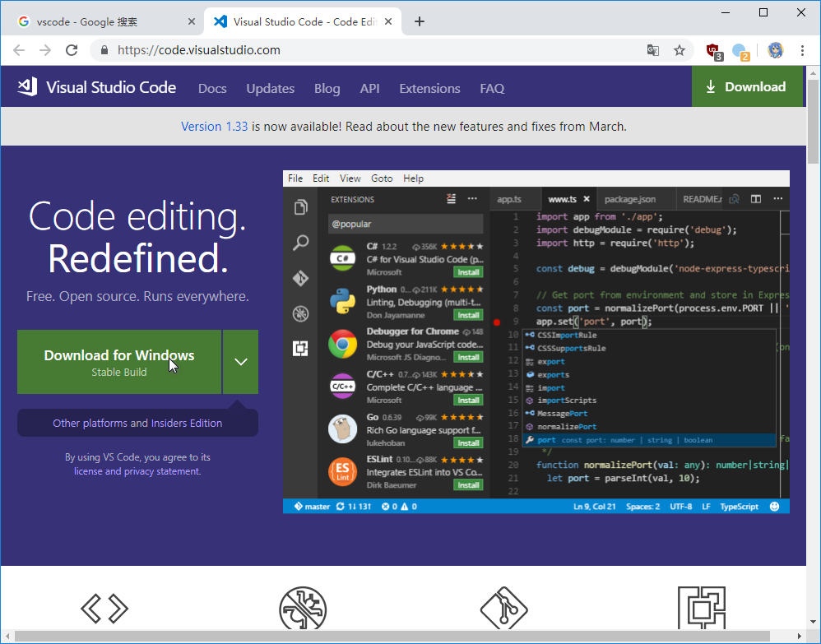Image resolution: width=821 pixels, height=644 pixels.
Task: Open Other platforms and Insiders Edition link
Action: 137,423
